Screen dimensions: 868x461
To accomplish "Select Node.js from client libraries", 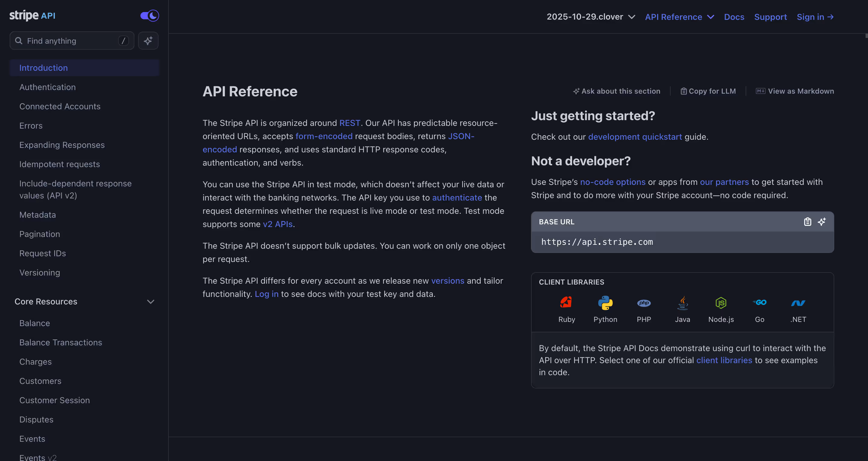I will tap(721, 302).
